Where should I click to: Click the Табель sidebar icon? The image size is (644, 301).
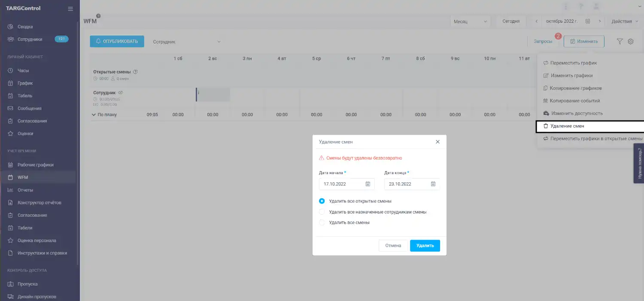[x=10, y=95]
